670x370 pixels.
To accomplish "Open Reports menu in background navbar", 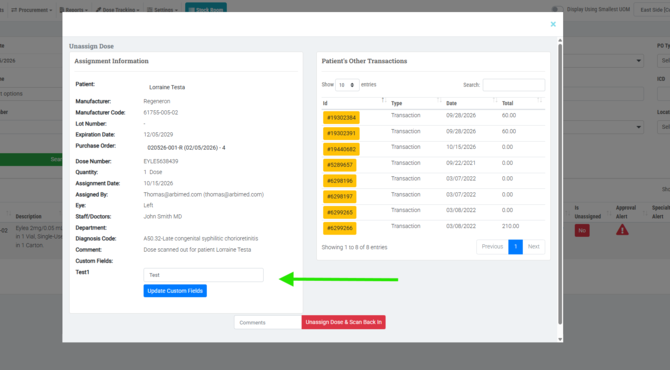I will point(74,9).
